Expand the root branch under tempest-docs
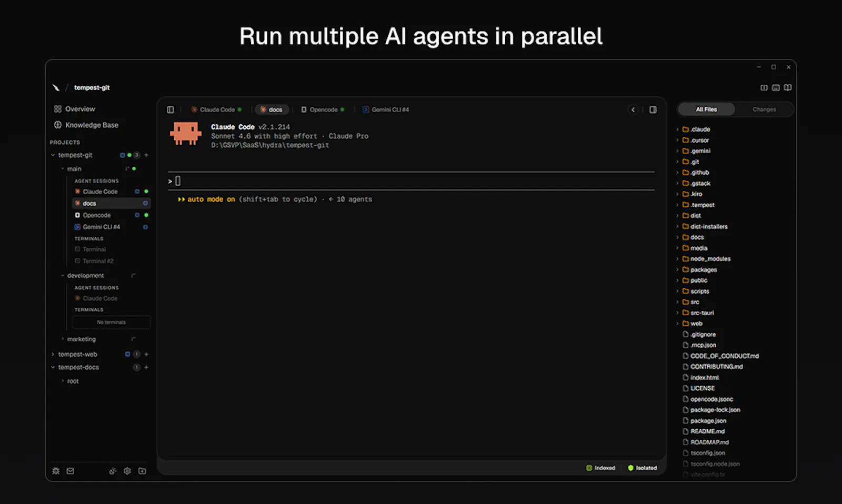Screen dimensions: 842x504 (x=63, y=381)
